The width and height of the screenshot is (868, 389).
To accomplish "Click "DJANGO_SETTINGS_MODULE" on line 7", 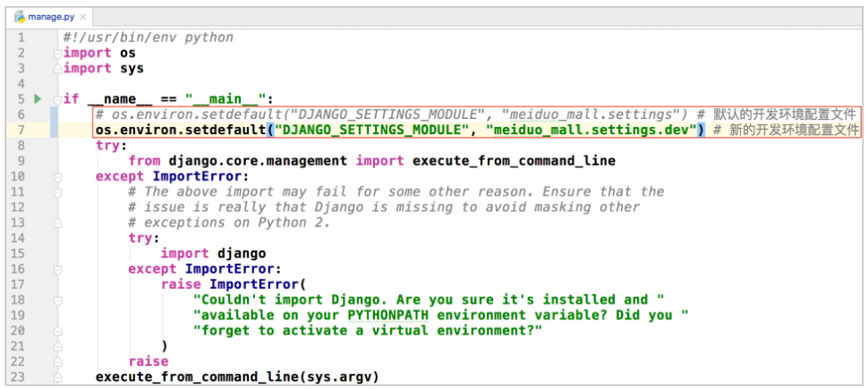I will pyautogui.click(x=370, y=130).
